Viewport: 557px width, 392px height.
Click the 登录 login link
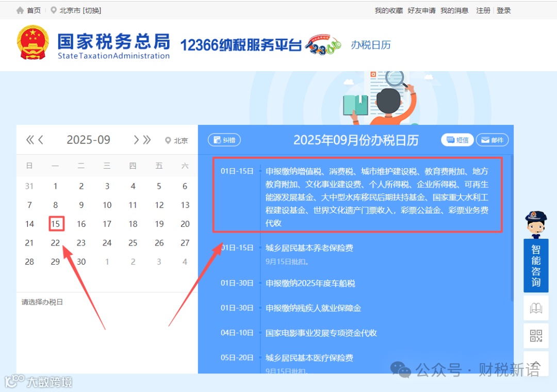(x=503, y=10)
